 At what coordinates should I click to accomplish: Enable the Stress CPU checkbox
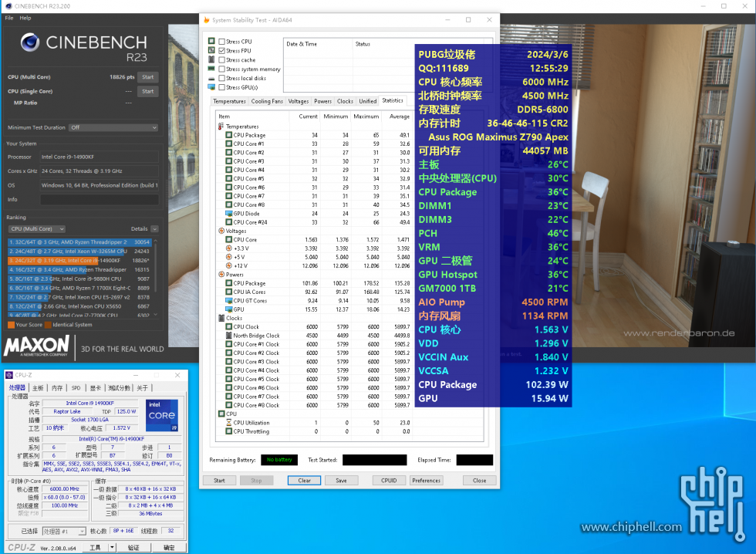[x=222, y=42]
